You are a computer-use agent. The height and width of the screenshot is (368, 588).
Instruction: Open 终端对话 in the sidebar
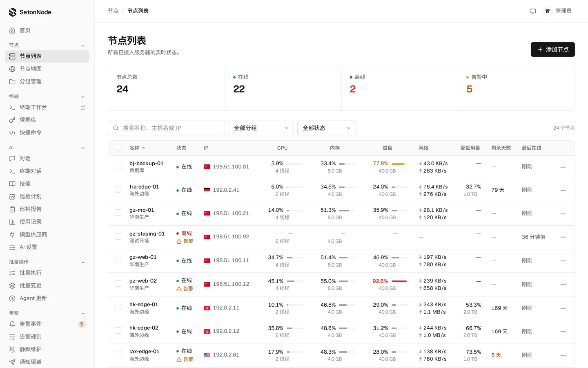pyautogui.click(x=47, y=171)
